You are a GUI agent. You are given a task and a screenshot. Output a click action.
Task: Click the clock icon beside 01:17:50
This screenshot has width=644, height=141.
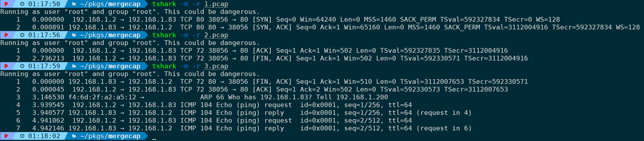[x=22, y=4]
